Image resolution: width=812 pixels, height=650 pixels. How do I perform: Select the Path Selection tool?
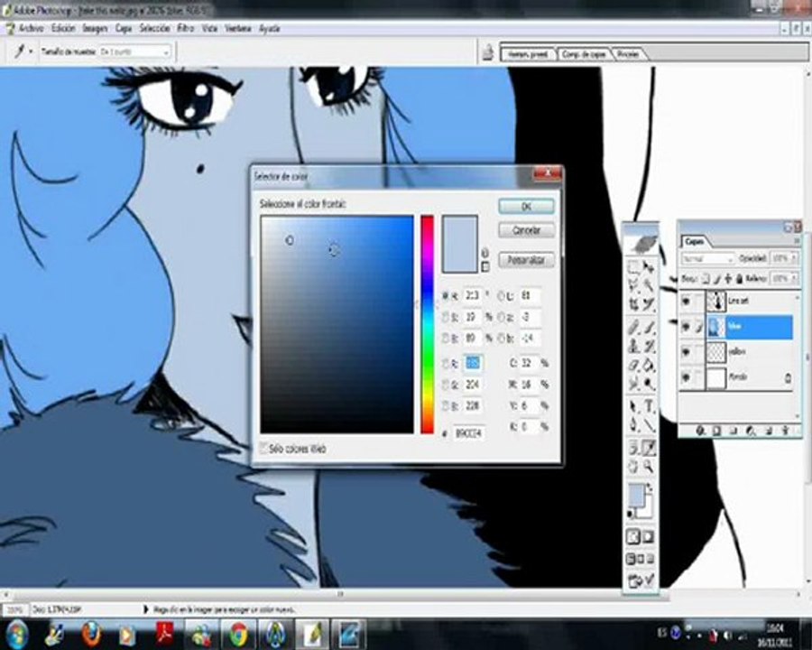click(x=633, y=407)
